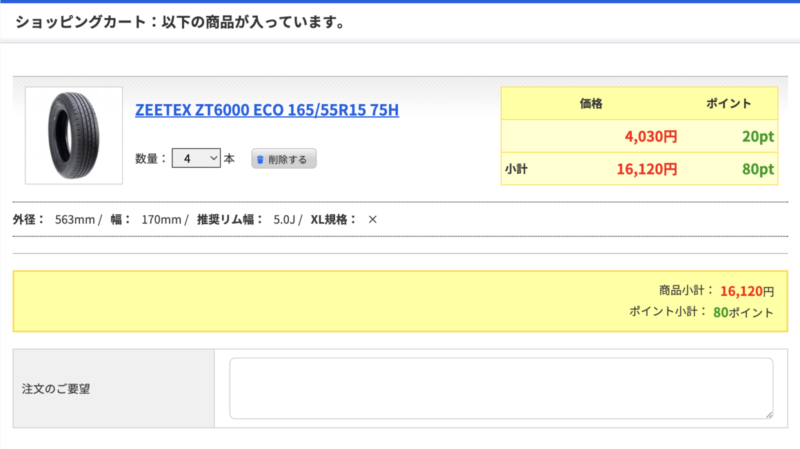This screenshot has width=800, height=449.
Task: Click the 削除する delete button
Action: coord(284,159)
